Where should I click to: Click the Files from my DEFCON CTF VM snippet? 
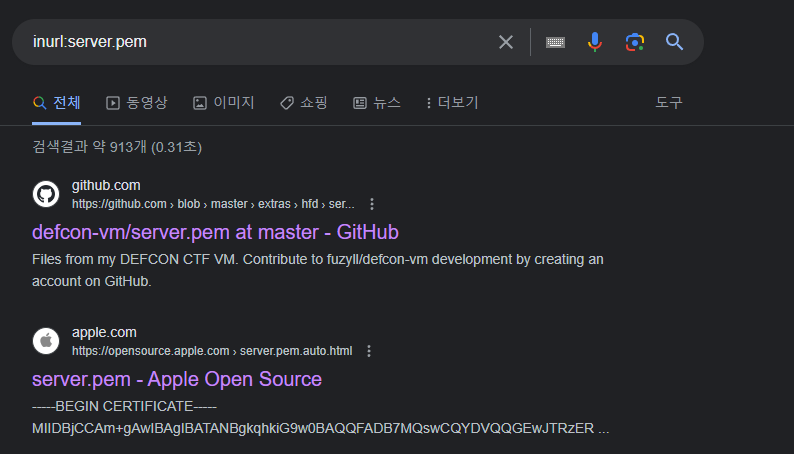(317, 270)
